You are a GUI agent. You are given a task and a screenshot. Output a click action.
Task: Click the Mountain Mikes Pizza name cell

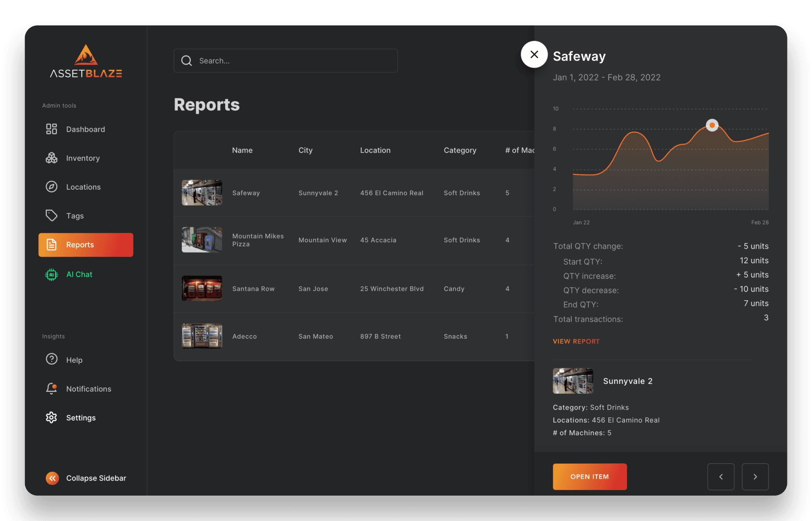[x=258, y=240]
